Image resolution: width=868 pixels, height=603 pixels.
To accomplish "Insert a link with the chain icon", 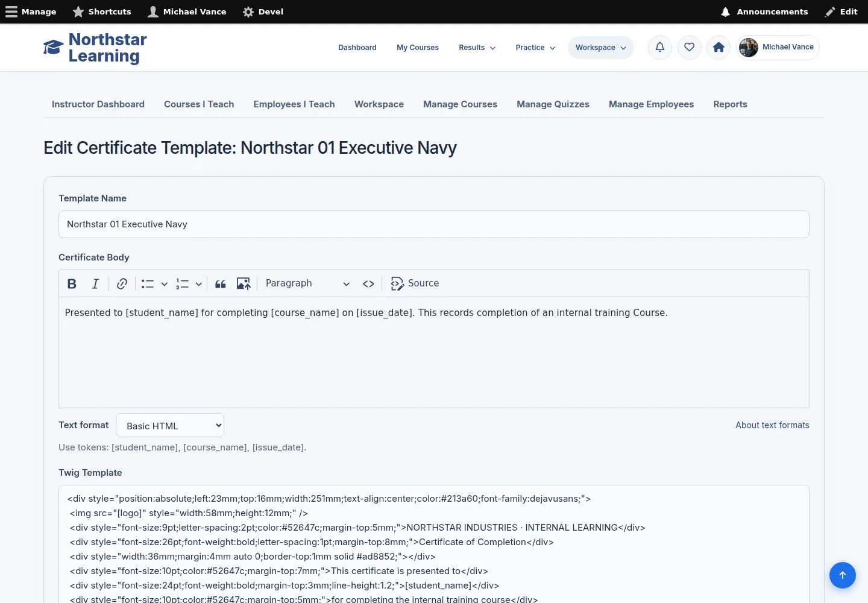I will pyautogui.click(x=122, y=283).
